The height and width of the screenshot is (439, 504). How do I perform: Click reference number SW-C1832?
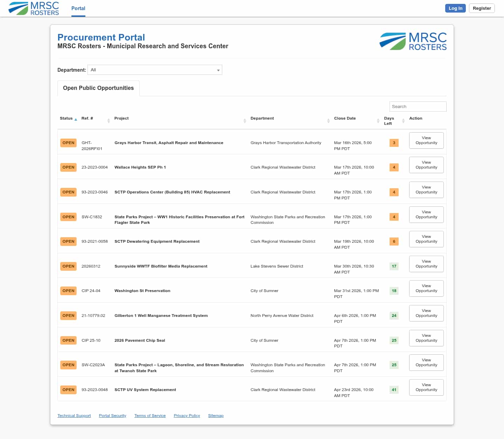(92, 217)
